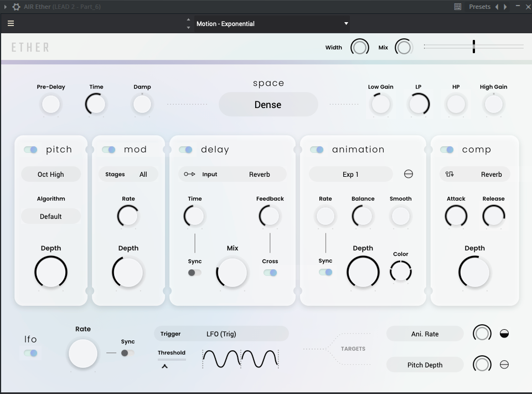The image size is (532, 394).
Task: Open the preset grid browser icon
Action: (458, 7)
